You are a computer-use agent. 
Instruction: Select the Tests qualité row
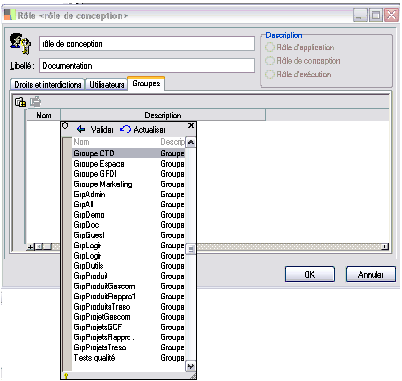click(129, 358)
